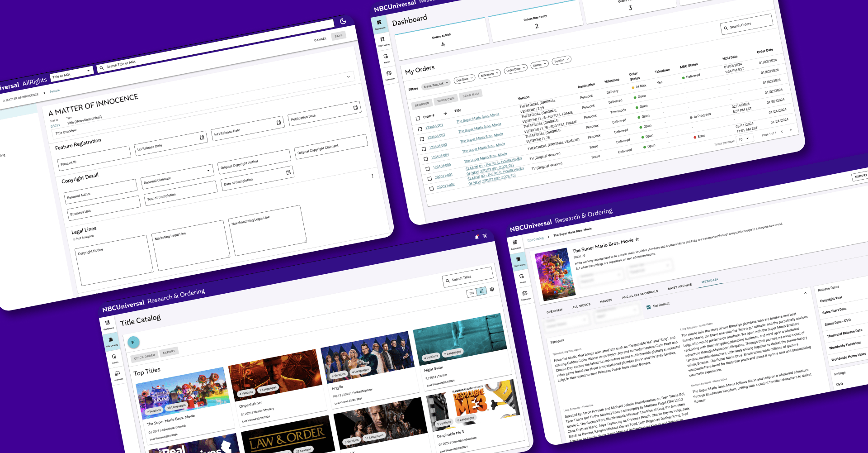Click Licensees sidebar icon in Dashboard window

click(389, 74)
